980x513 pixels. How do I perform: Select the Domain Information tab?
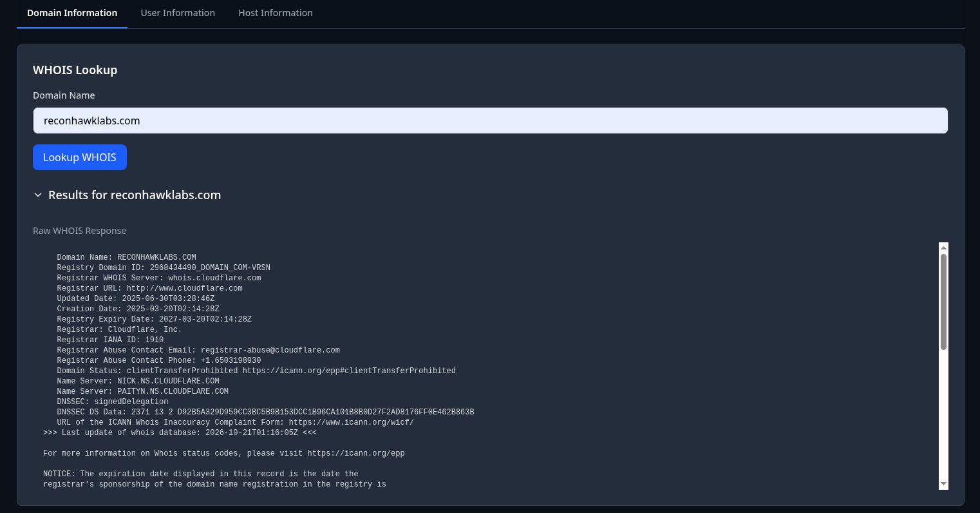72,13
